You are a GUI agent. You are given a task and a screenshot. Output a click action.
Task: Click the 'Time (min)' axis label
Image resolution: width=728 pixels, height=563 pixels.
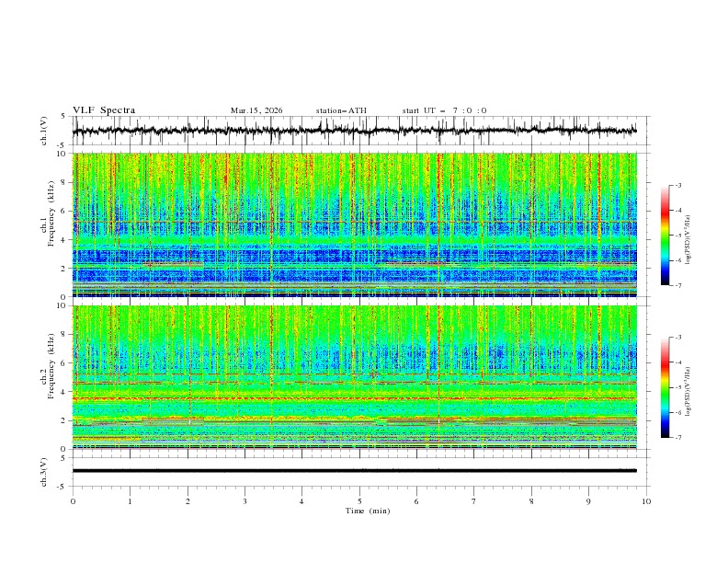click(368, 511)
